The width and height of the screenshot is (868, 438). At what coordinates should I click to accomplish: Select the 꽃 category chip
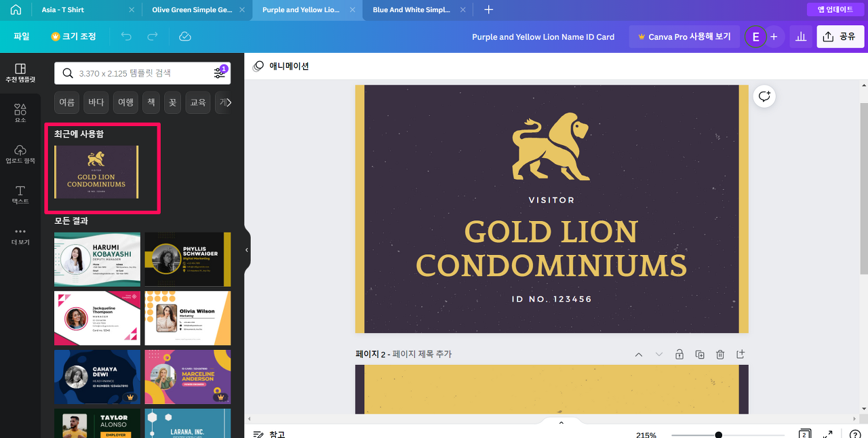pos(172,102)
